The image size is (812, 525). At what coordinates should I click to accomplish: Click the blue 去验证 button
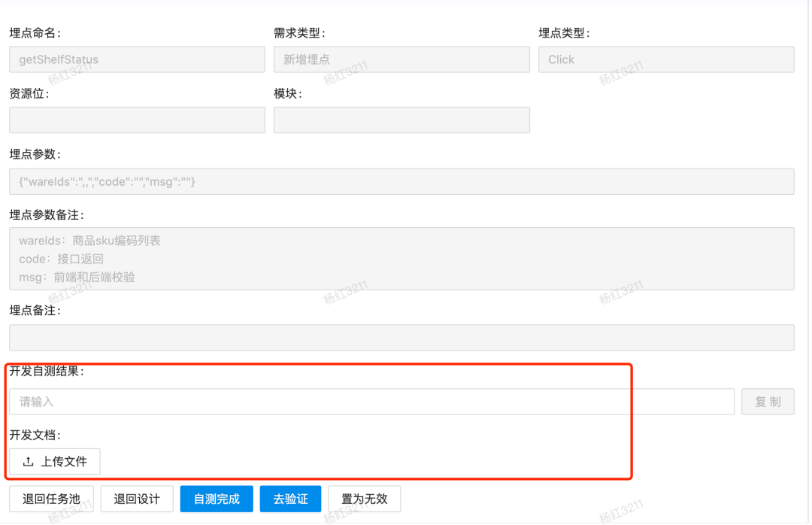coord(290,499)
